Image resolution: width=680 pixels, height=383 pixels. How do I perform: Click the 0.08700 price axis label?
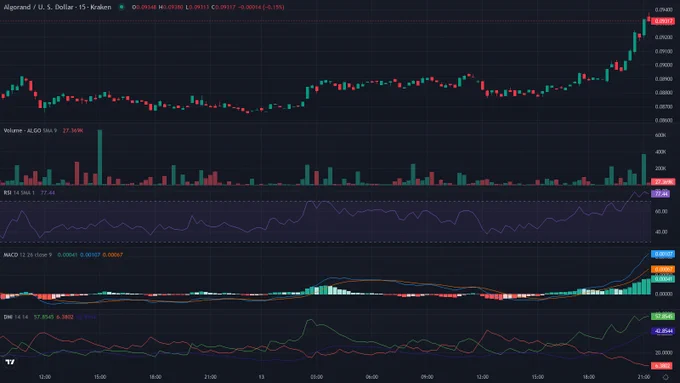[x=664, y=106]
